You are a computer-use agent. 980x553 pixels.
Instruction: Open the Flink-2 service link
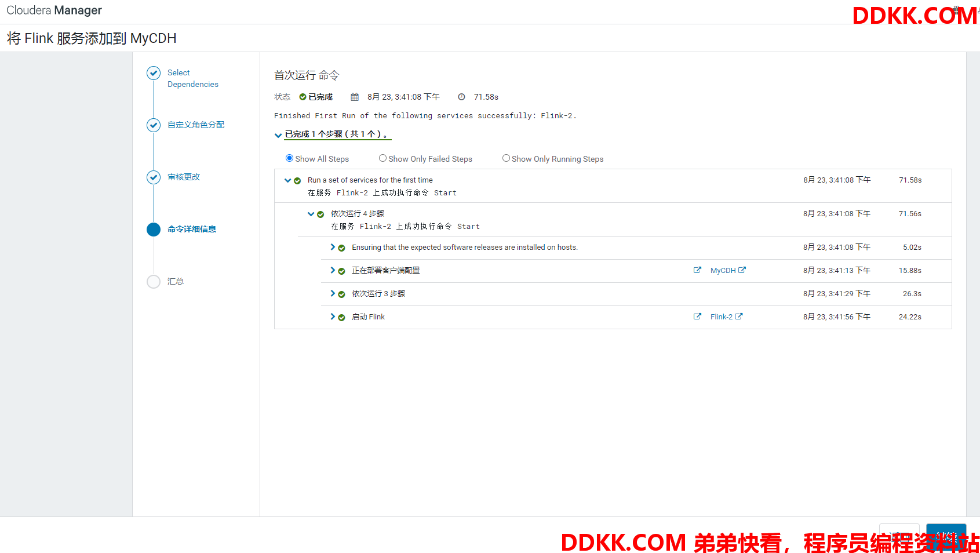726,316
